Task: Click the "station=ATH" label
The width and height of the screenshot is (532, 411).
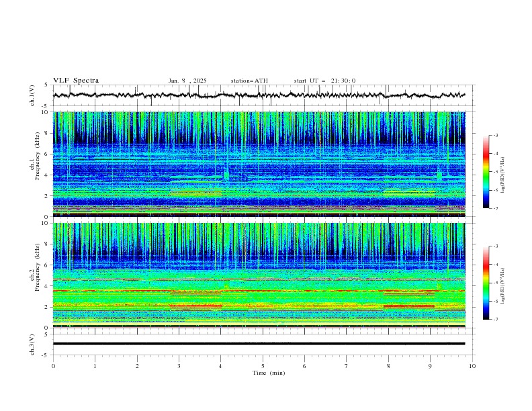Action: point(249,81)
